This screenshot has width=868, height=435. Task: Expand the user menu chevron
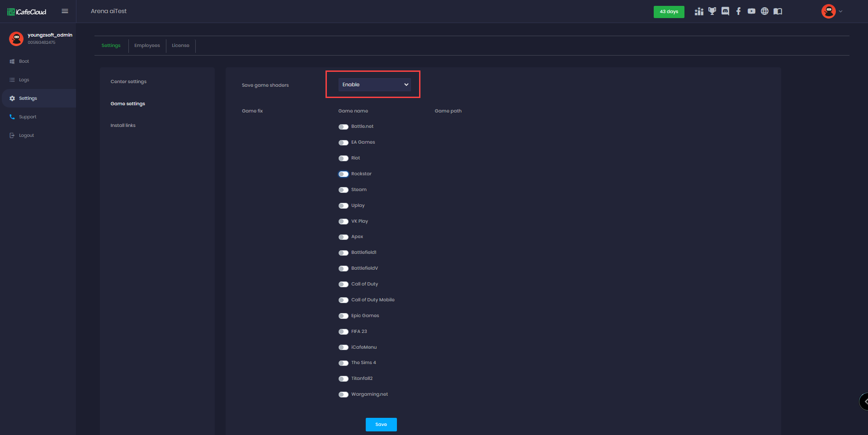tap(840, 11)
